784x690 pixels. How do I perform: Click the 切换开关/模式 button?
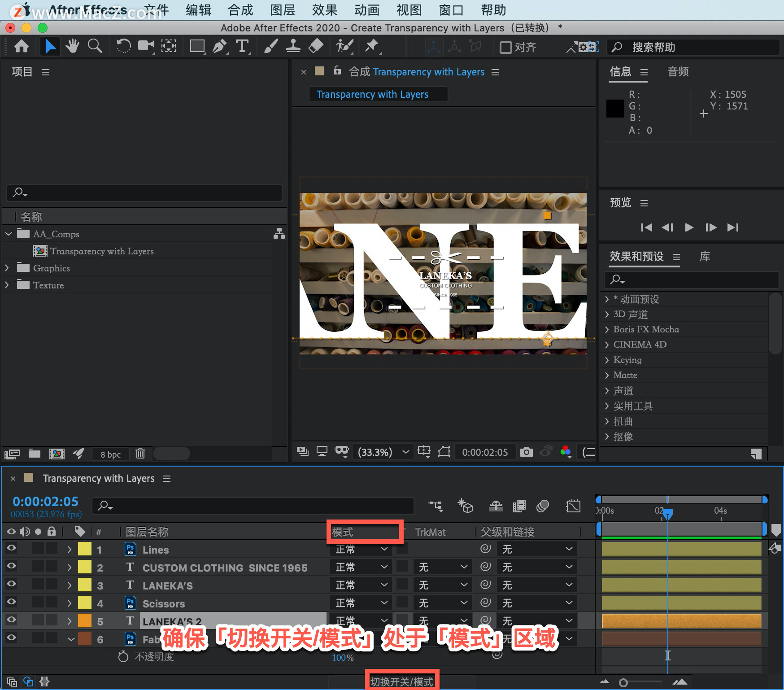(x=402, y=682)
